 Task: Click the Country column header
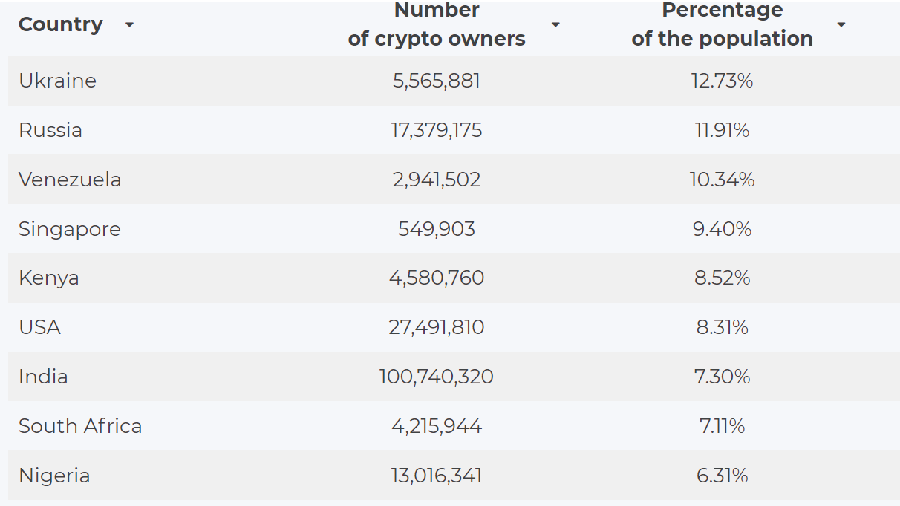point(60,25)
